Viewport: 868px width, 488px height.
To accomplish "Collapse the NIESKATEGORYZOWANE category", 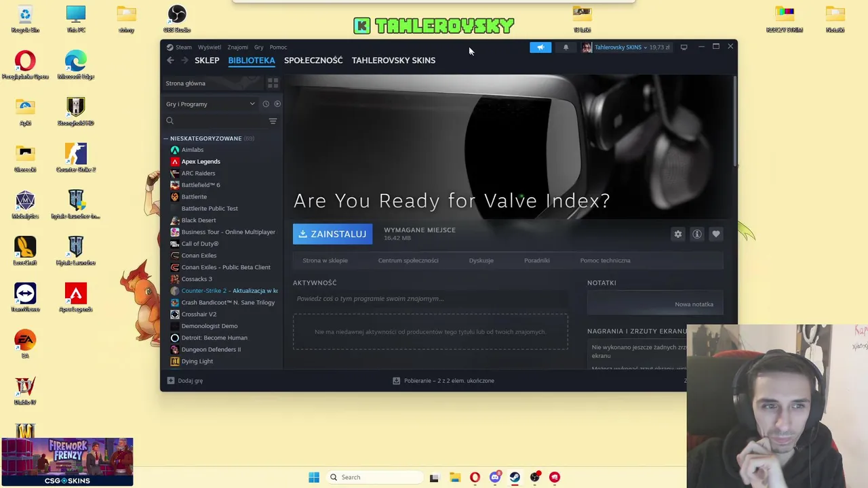I will pyautogui.click(x=165, y=138).
